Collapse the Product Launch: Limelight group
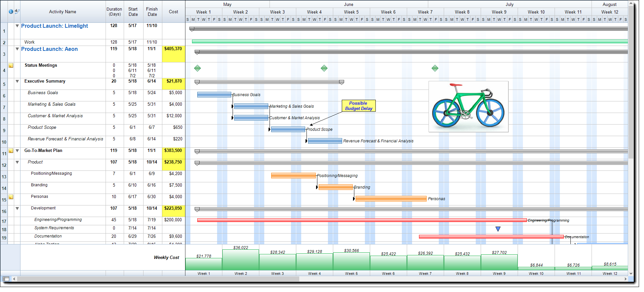Viewport: 644px width, 292px height. [17, 26]
